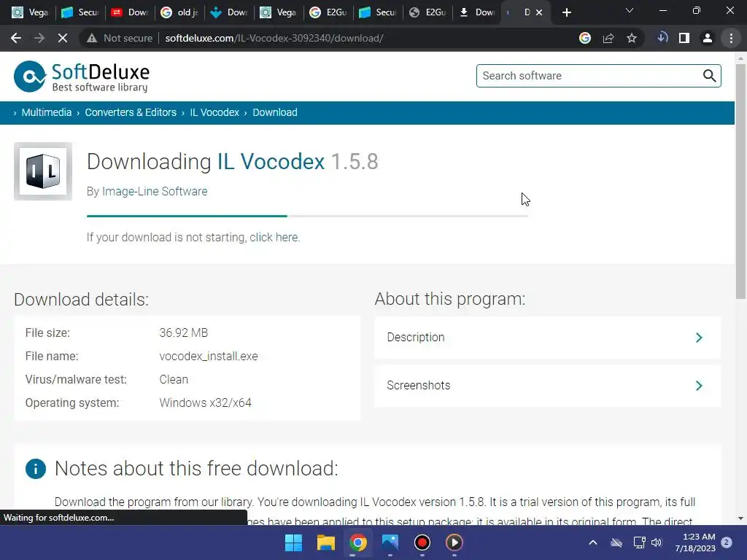Show hidden system tray icons
The height and width of the screenshot is (560, 747).
click(593, 542)
